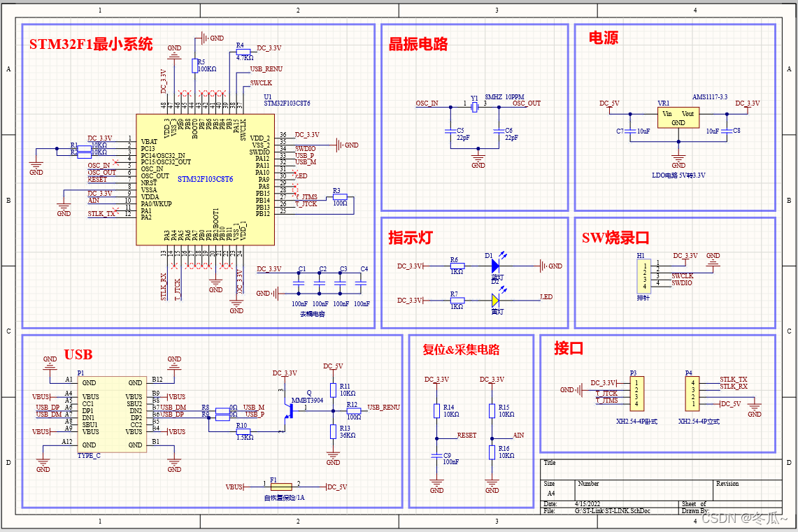This screenshot has height=532, width=798.
Task: Click the '自恢复保险/1A' fuse label
Action: pos(284,498)
